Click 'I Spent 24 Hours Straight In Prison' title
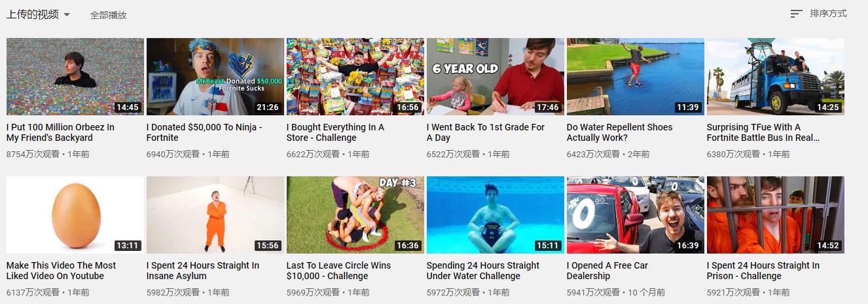This screenshot has width=868, height=304. point(763,271)
